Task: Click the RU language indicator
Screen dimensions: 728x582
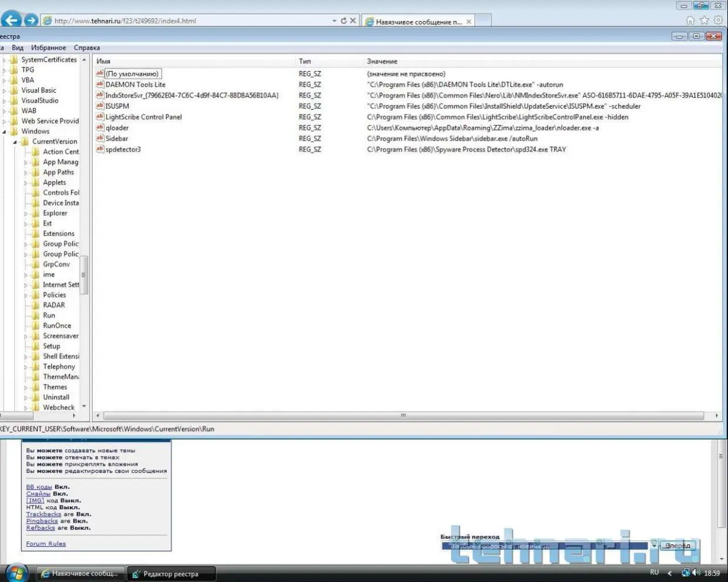Action: coord(654,573)
